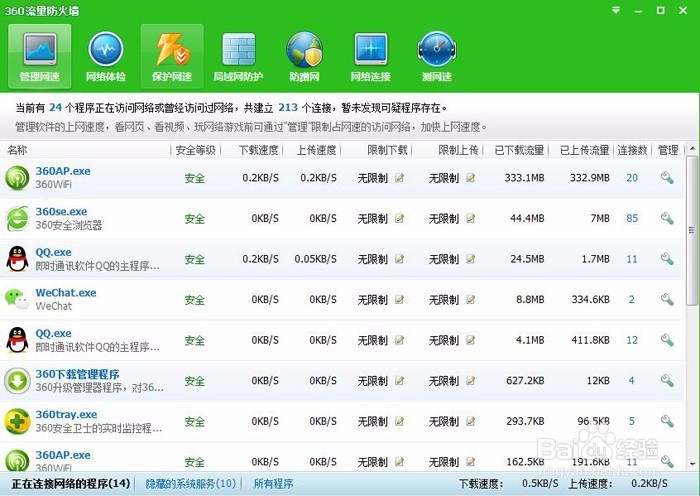This screenshot has height=496, width=700.
Task: Open the WeChat.exe name link
Action: point(66,293)
